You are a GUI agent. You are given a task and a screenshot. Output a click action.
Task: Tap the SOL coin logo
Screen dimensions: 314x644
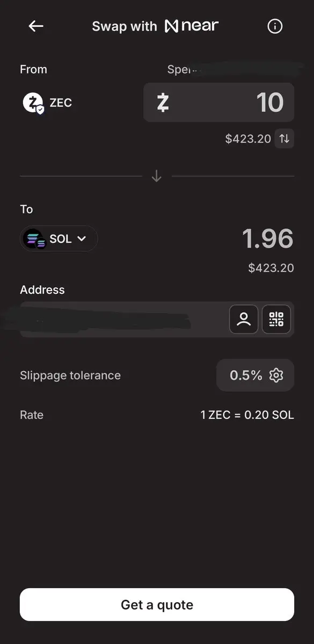point(34,238)
